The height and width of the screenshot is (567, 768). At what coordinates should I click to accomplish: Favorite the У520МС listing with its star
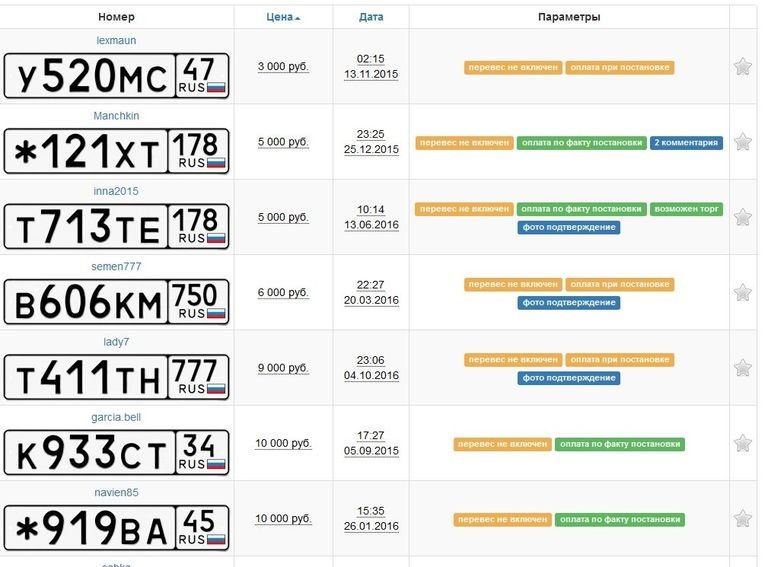(743, 67)
